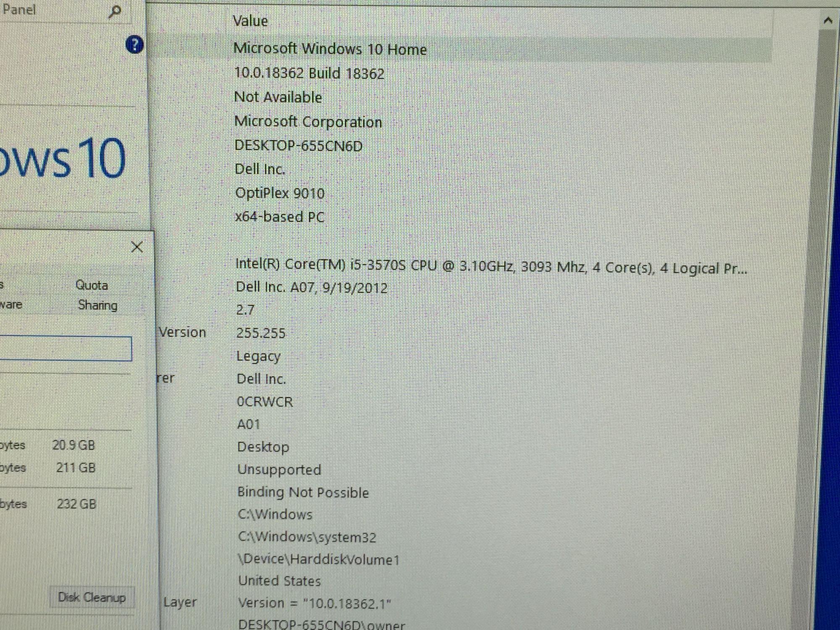Image resolution: width=840 pixels, height=630 pixels.
Task: Click the drive label input field
Action: click(65, 349)
